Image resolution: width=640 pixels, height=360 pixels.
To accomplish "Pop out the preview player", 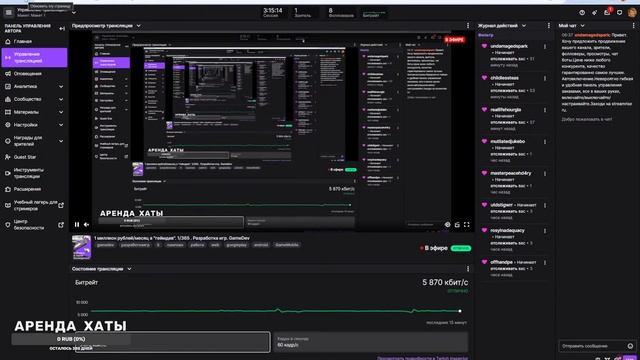I will 457,224.
